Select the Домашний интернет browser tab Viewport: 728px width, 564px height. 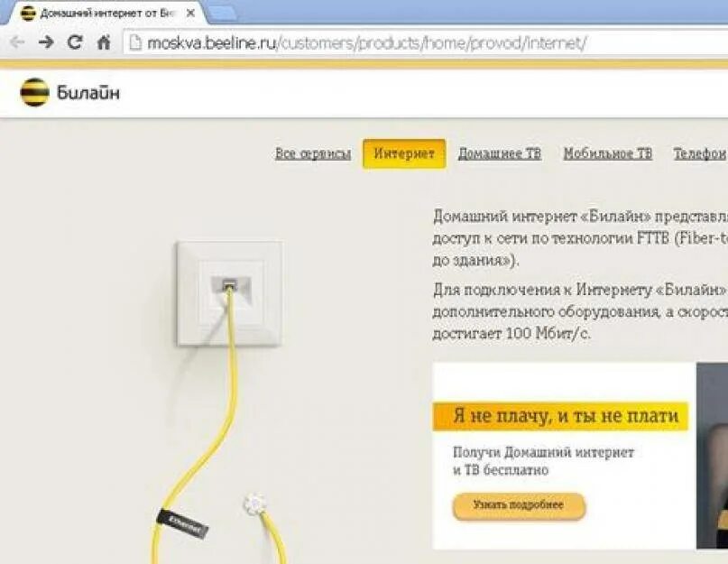[x=105, y=14]
